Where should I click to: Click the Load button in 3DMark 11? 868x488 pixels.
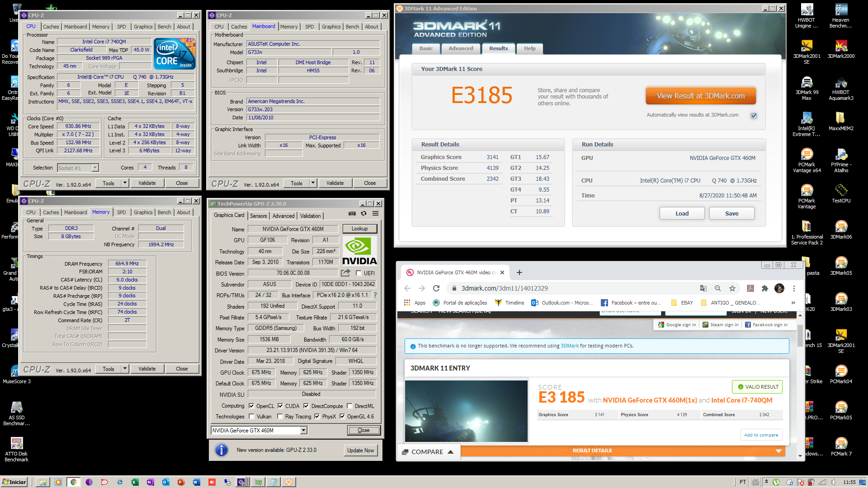tap(682, 213)
